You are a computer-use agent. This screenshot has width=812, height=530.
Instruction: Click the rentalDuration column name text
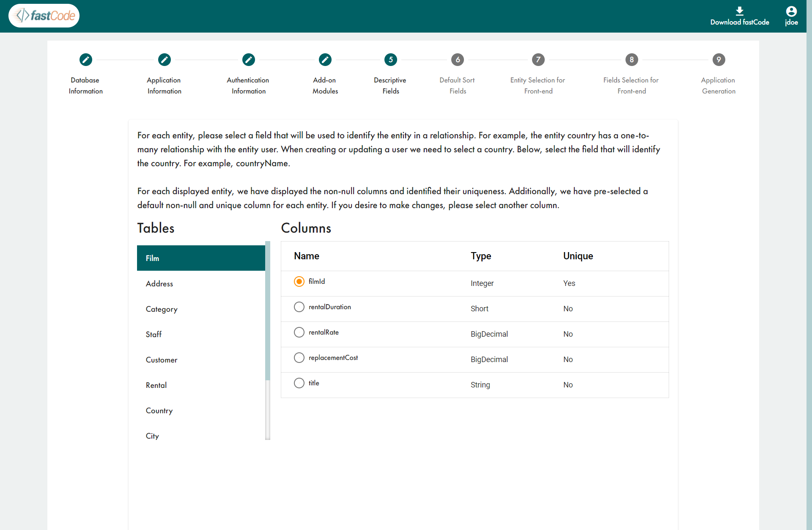[330, 307]
